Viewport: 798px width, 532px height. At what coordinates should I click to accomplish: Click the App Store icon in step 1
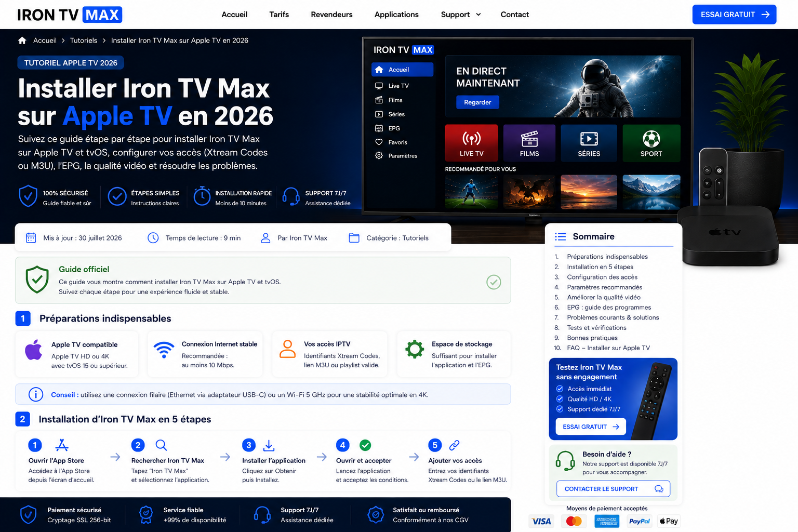tap(62, 445)
